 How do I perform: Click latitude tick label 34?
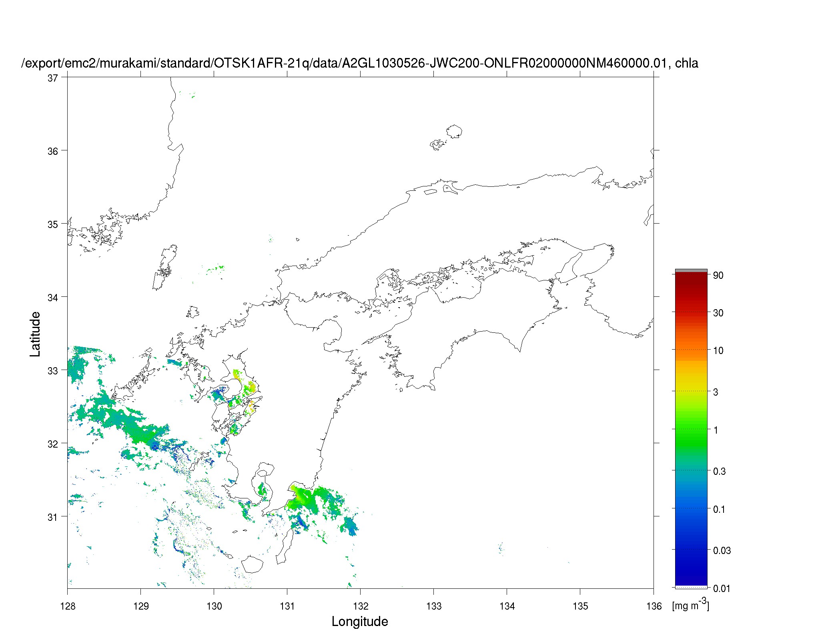tap(52, 298)
